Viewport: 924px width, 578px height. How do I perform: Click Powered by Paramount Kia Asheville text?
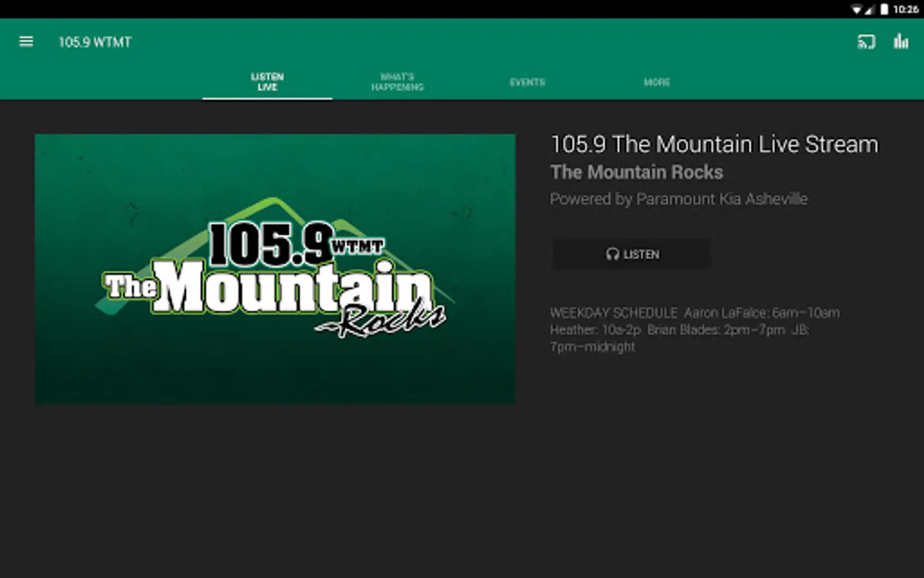pos(678,199)
